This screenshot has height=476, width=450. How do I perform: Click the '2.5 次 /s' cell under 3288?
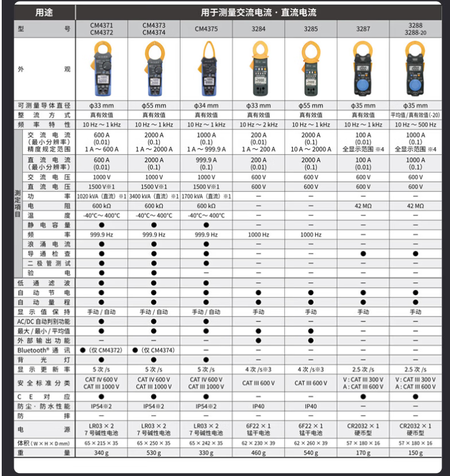(x=416, y=369)
